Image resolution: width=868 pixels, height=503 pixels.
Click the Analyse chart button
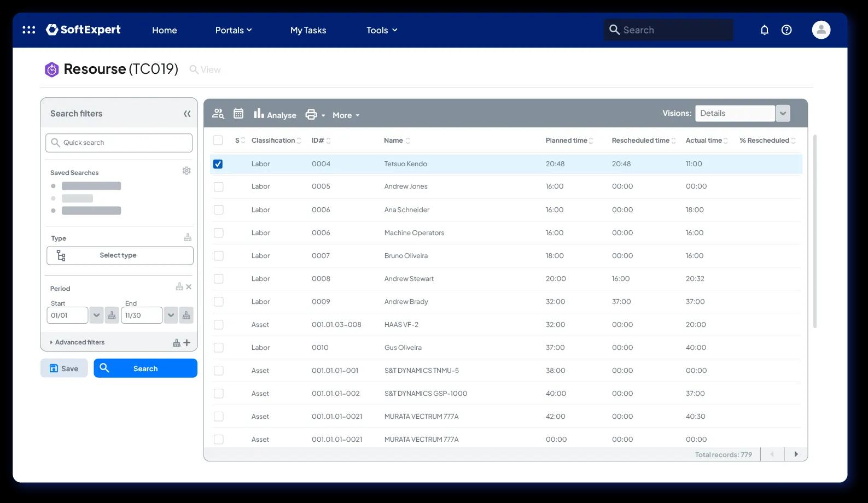click(x=275, y=114)
